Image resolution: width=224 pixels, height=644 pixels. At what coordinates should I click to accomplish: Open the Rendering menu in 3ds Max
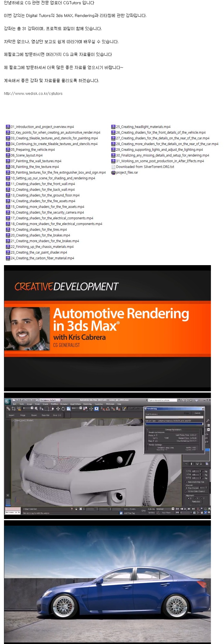(88, 404)
